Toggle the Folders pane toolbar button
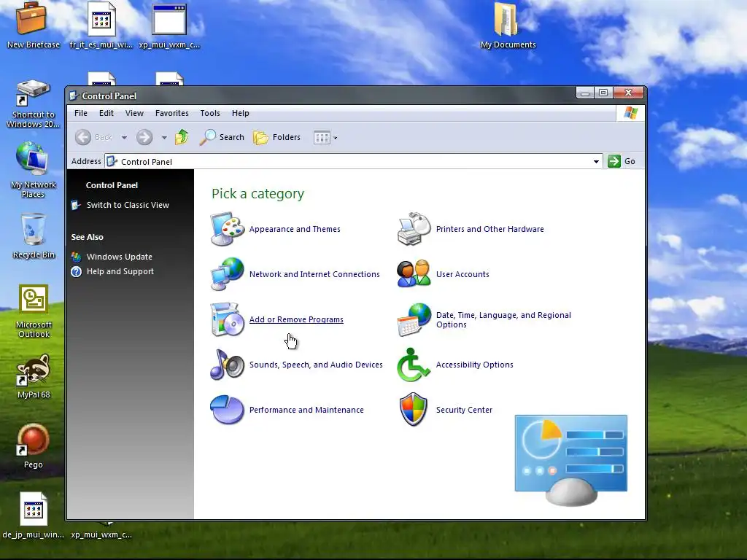The width and height of the screenshot is (747, 560). click(x=276, y=137)
